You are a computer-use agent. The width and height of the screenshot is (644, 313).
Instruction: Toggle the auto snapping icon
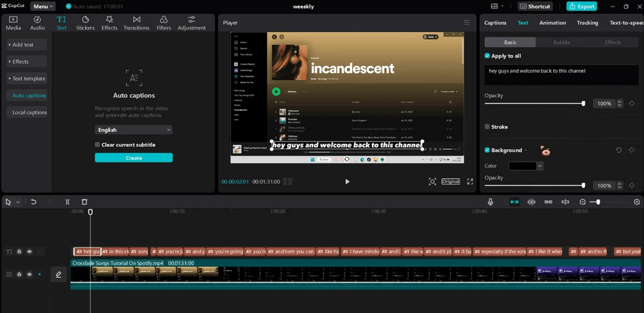pyautogui.click(x=531, y=202)
